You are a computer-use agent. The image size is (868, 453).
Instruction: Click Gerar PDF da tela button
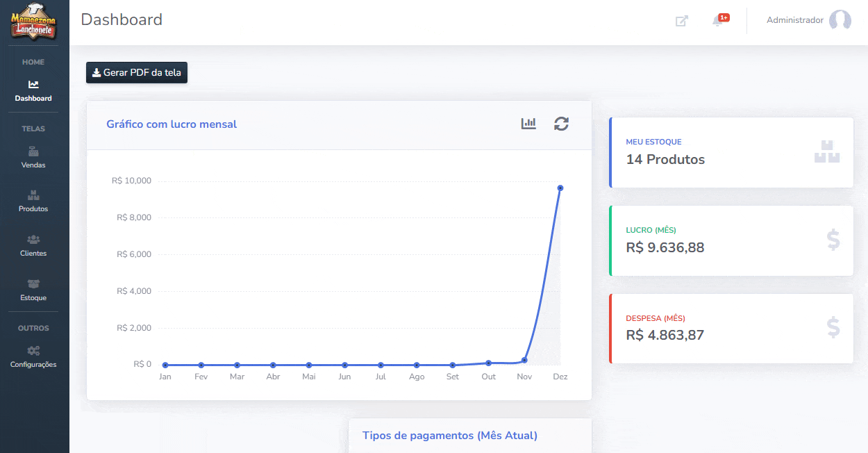coord(137,73)
